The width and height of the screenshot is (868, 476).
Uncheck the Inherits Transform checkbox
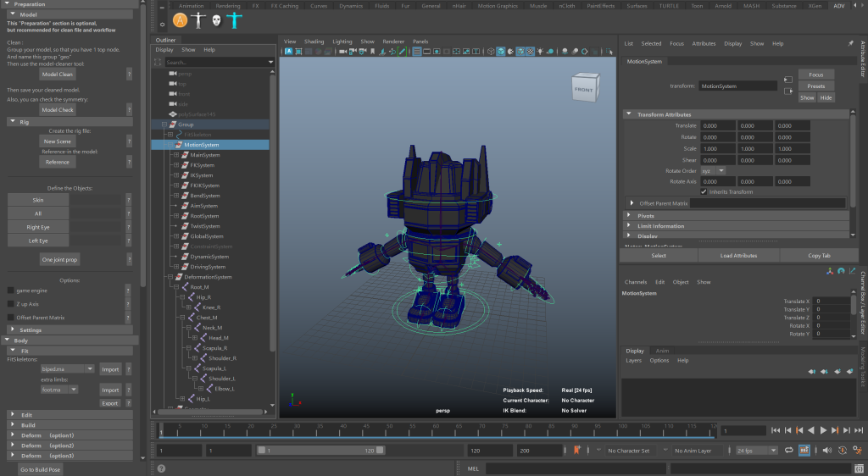tap(704, 191)
